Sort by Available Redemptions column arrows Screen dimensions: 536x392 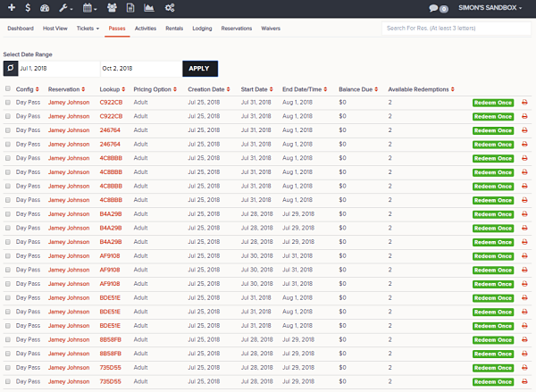[x=453, y=89]
